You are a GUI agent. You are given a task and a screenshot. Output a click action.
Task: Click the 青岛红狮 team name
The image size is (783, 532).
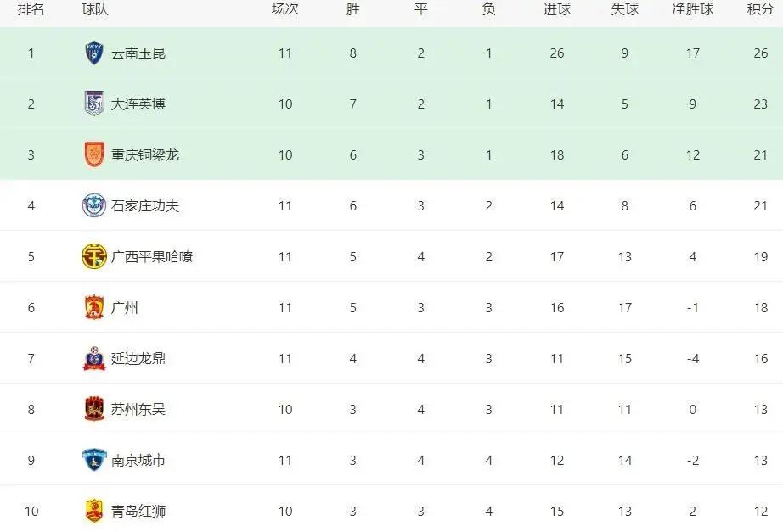[138, 512]
